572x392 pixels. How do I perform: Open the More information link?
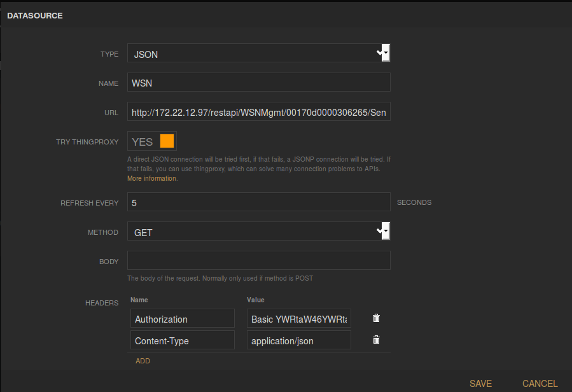(x=151, y=179)
